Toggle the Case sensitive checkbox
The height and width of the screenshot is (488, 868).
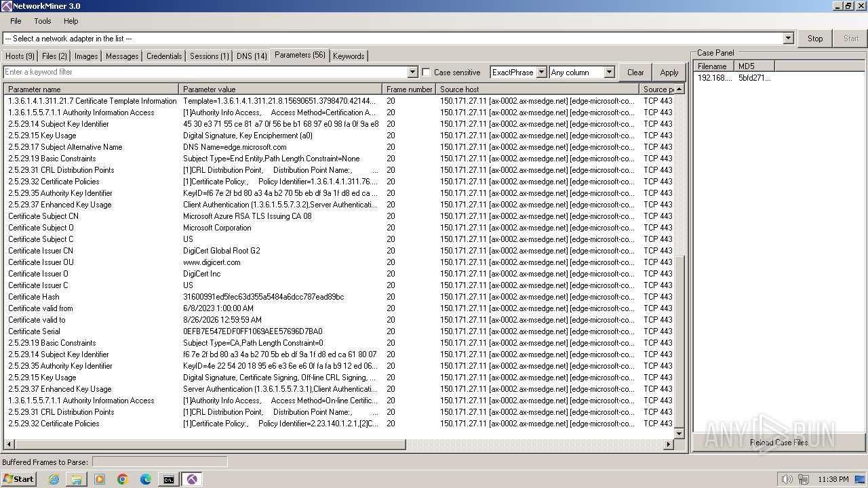point(426,72)
